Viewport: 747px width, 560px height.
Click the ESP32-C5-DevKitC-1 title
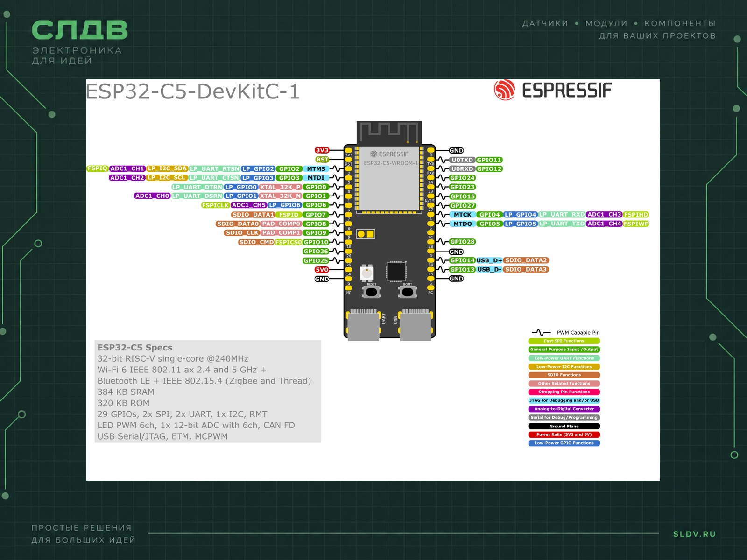point(193,91)
